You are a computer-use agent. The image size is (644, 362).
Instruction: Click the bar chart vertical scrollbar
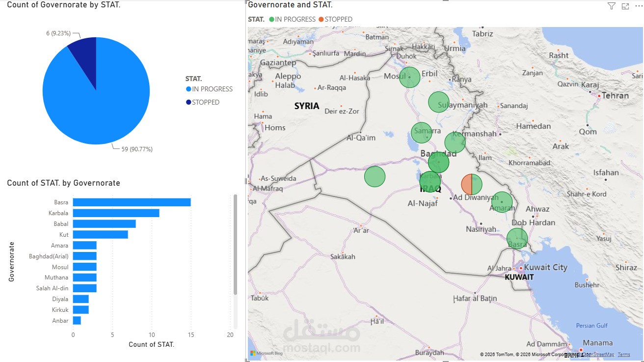235,245
